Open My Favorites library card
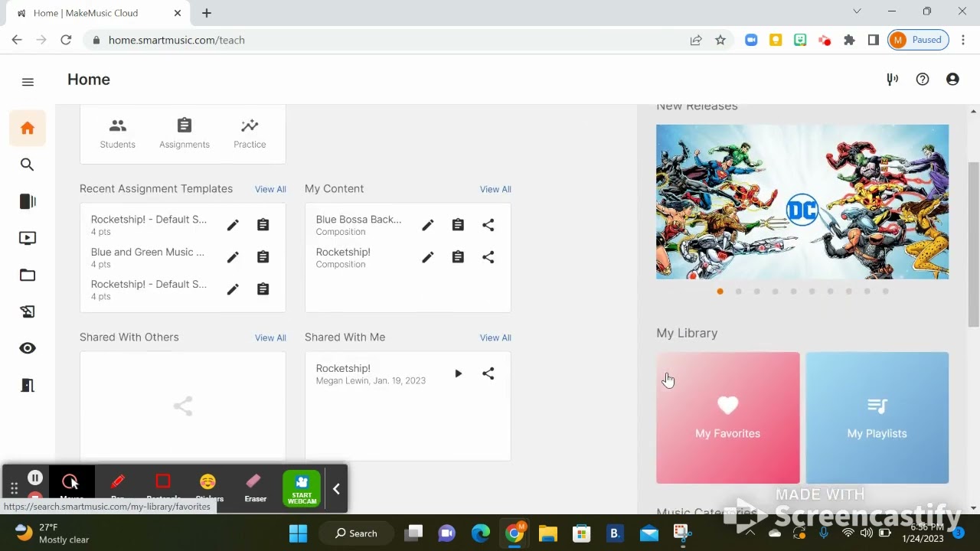This screenshot has width=980, height=551. tap(728, 418)
